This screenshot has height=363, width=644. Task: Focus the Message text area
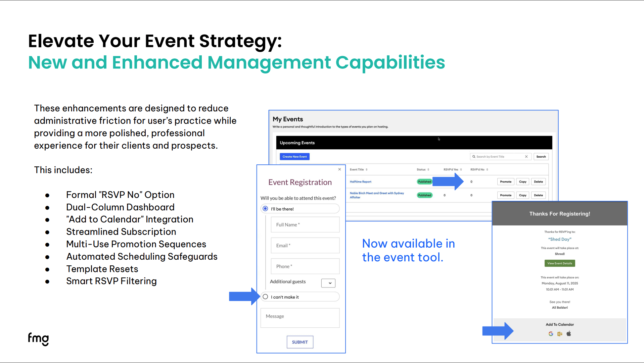pos(300,318)
